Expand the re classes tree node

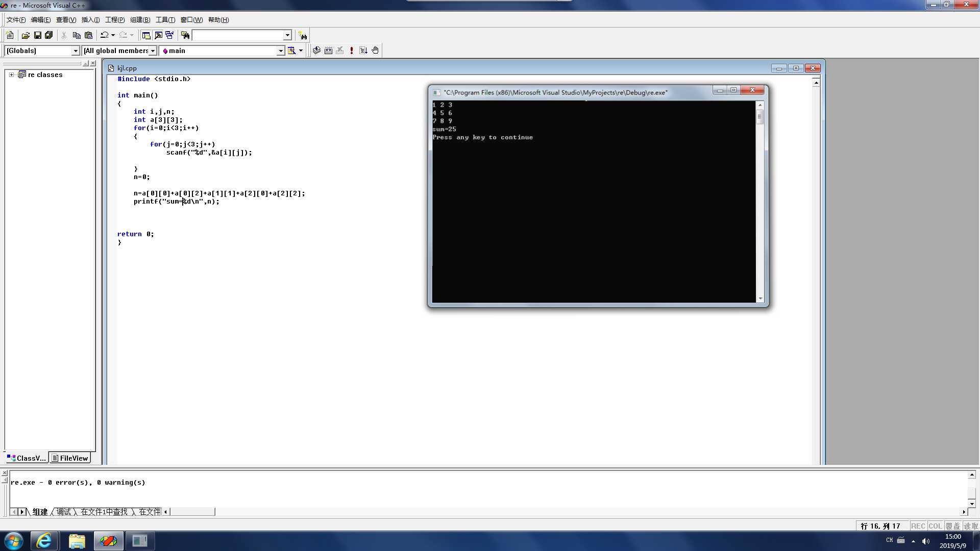[x=12, y=74]
